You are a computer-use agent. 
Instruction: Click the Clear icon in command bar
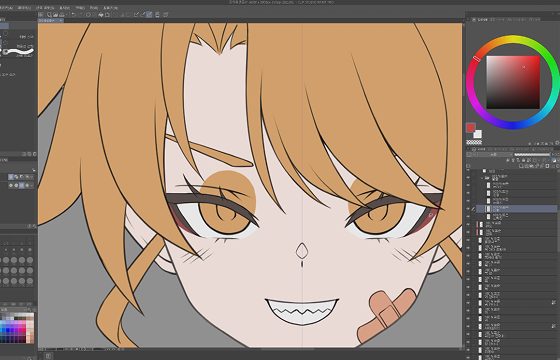click(88, 15)
